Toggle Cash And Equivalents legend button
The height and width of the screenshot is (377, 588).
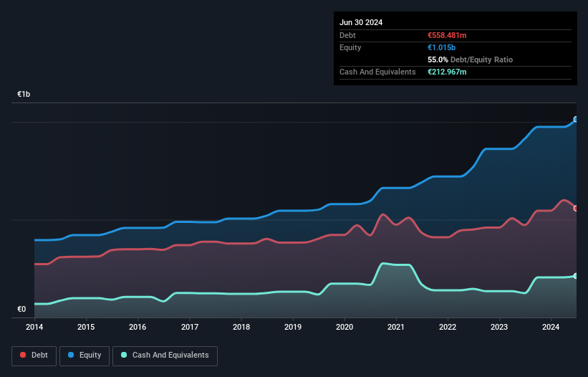point(165,355)
